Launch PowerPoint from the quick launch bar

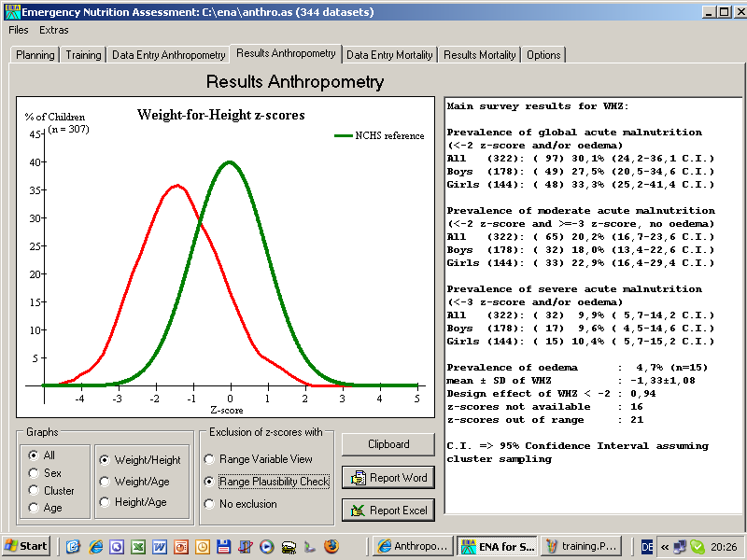(180, 546)
